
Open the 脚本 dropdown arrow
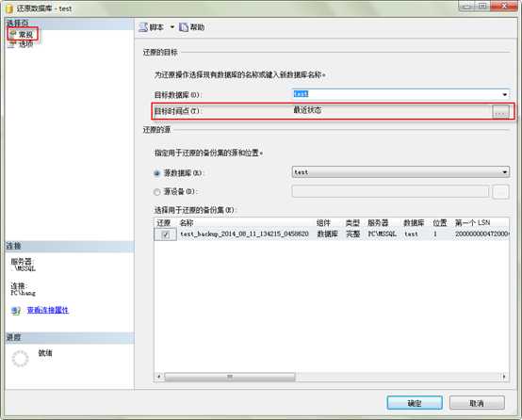(172, 27)
